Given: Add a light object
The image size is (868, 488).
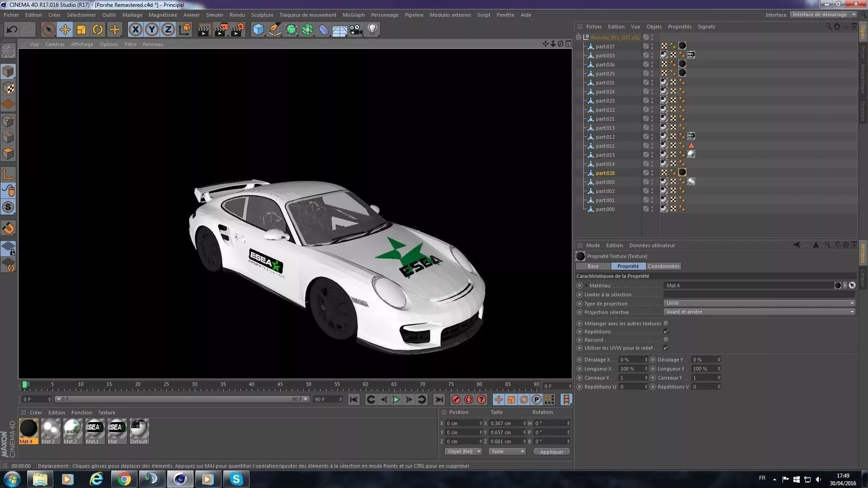Looking at the screenshot, I should pos(373,30).
